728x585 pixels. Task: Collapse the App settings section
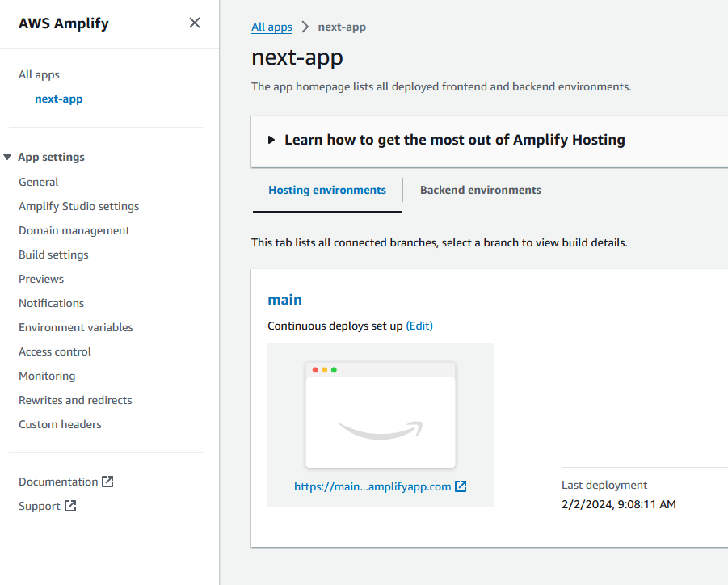tap(8, 156)
